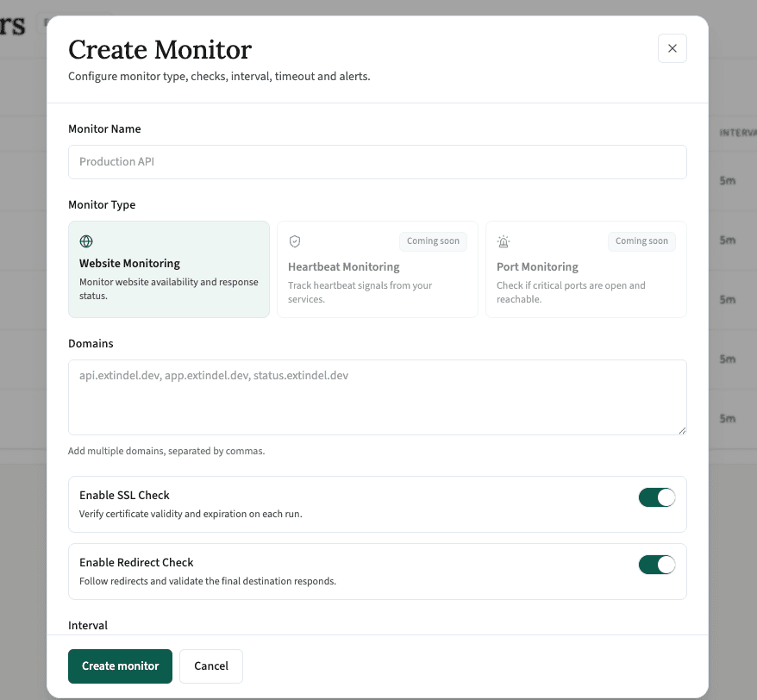
Task: Turn off the Enable Redirect Check toggle
Action: [x=657, y=565]
